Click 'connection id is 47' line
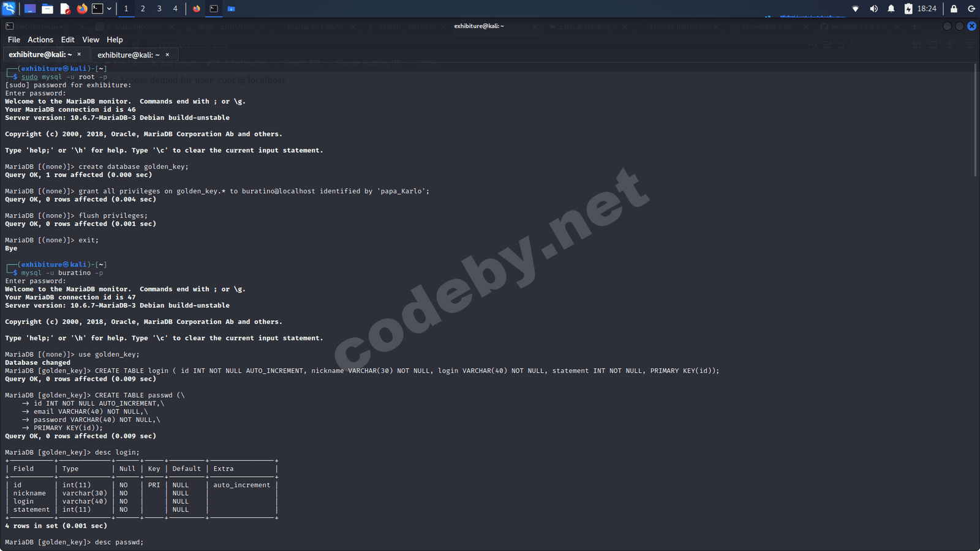The width and height of the screenshot is (980, 551). pos(70,298)
